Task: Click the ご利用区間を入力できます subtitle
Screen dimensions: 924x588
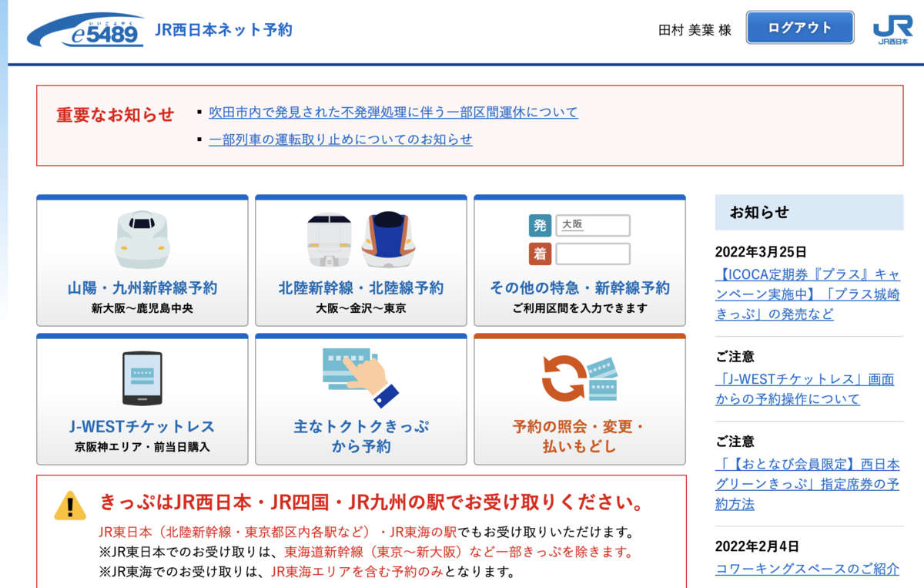Action: point(580,308)
